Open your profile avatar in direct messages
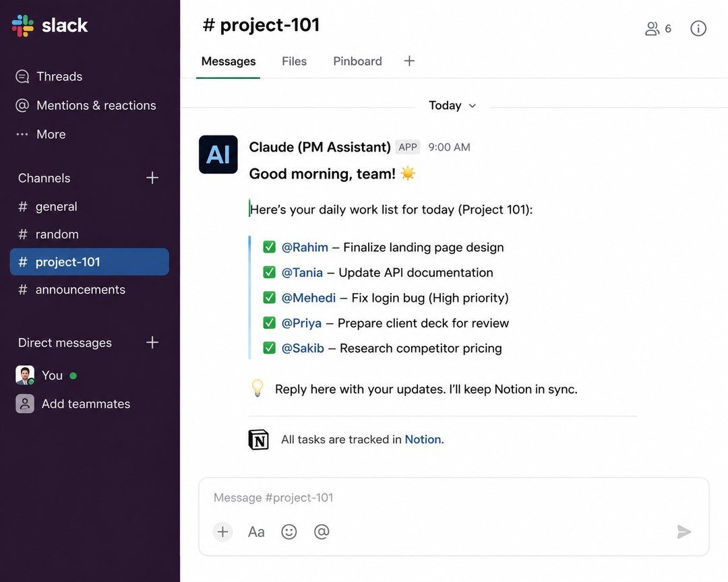Screen dimensions: 728x582 [x=25, y=375]
